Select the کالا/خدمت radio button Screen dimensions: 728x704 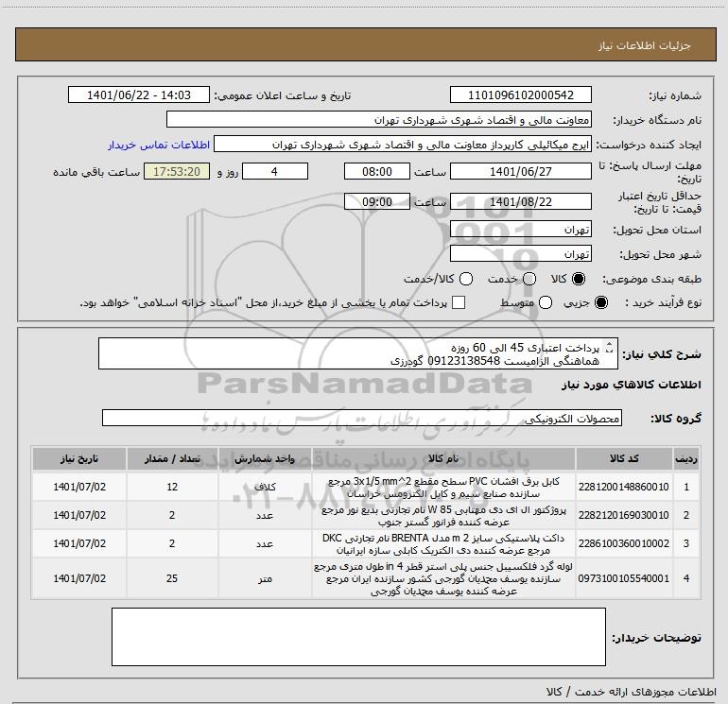click(x=466, y=279)
